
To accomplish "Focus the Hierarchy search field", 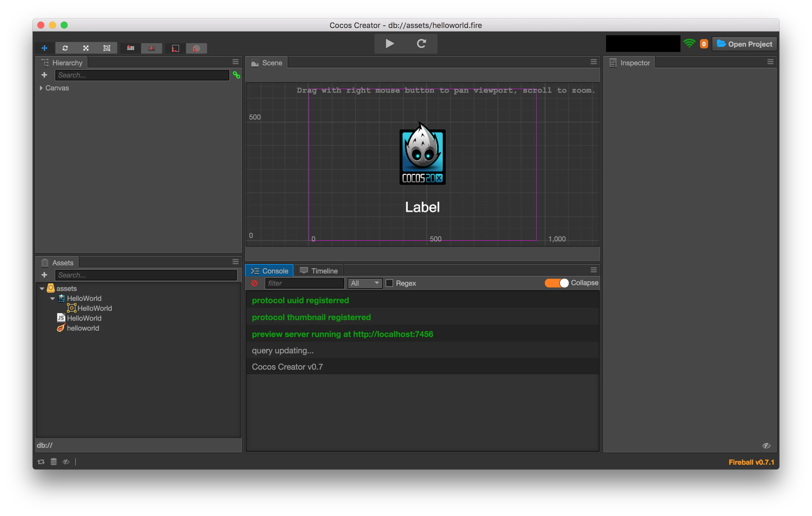I will pyautogui.click(x=142, y=75).
